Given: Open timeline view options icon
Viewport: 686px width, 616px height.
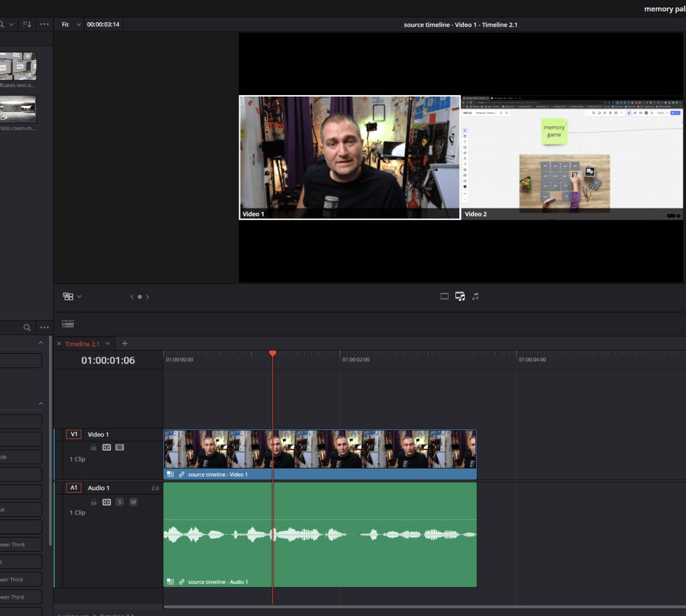Looking at the screenshot, I should tap(68, 324).
